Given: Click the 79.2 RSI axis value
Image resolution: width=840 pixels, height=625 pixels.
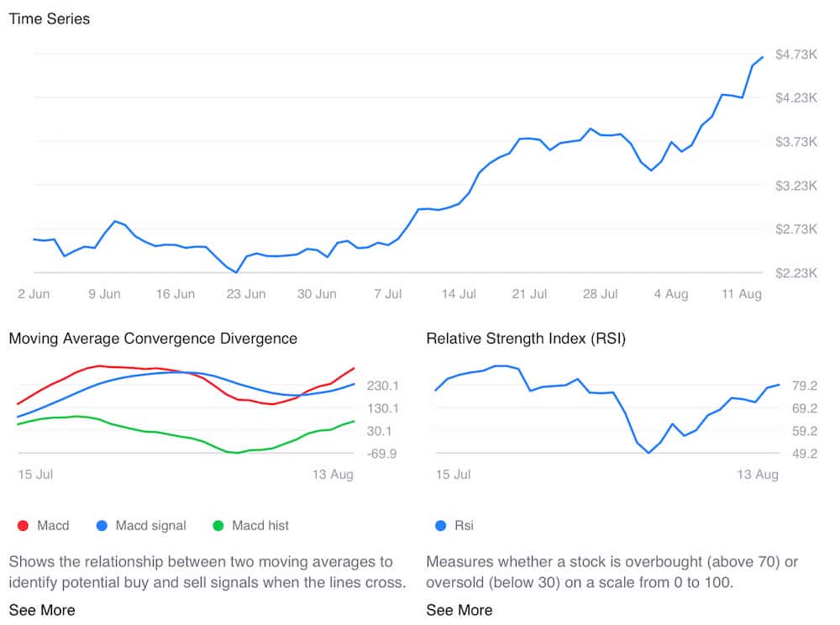Looking at the screenshot, I should click(800, 386).
